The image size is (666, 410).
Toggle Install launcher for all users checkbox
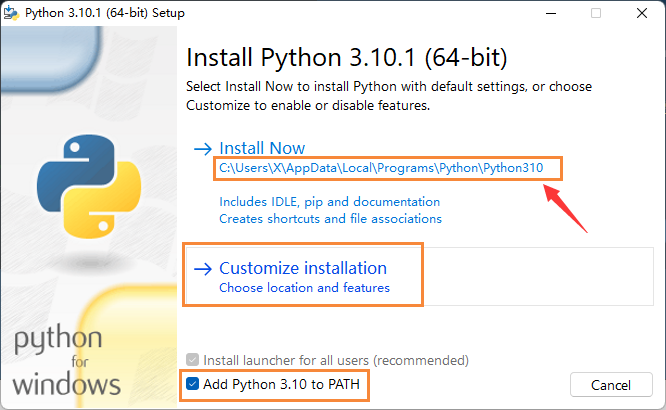coord(192,360)
